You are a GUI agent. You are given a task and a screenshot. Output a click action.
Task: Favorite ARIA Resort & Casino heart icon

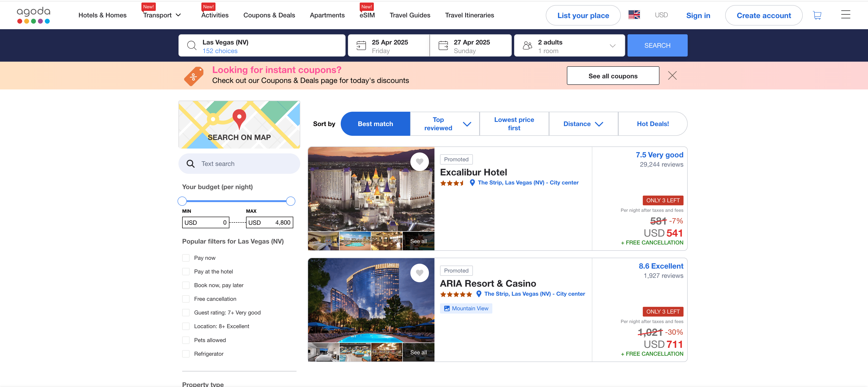[x=419, y=273]
